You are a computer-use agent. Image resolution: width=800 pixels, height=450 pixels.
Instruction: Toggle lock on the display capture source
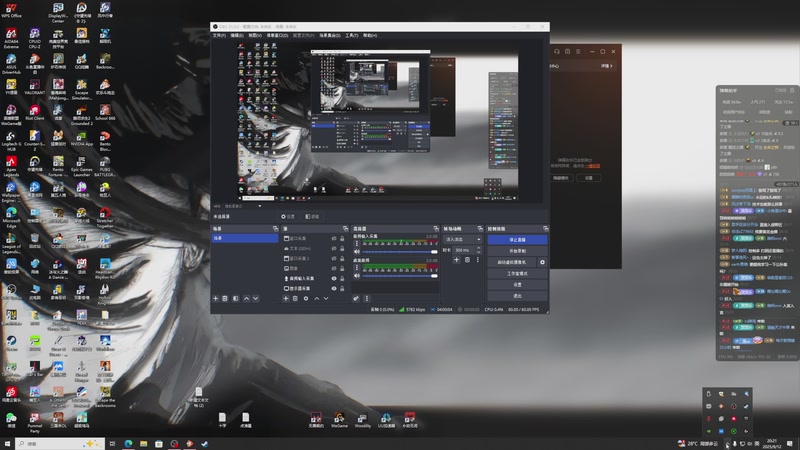(342, 288)
